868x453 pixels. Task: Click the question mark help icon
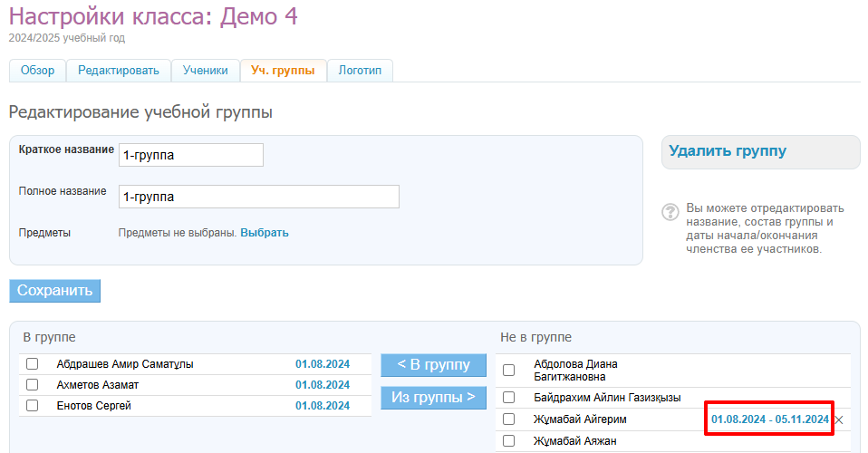click(x=670, y=212)
